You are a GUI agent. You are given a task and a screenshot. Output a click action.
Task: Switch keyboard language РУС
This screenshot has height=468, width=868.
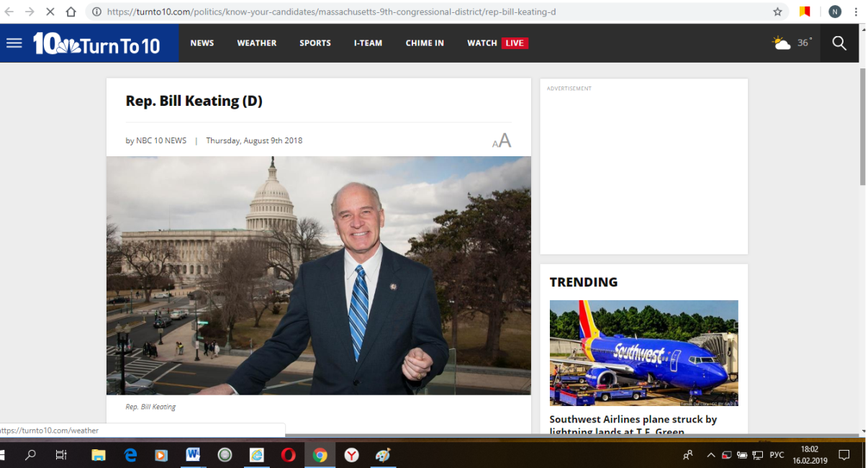pyautogui.click(x=777, y=455)
